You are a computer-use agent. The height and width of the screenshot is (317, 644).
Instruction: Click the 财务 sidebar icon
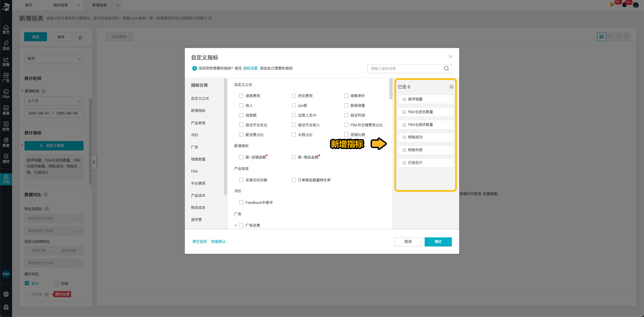[6, 126]
